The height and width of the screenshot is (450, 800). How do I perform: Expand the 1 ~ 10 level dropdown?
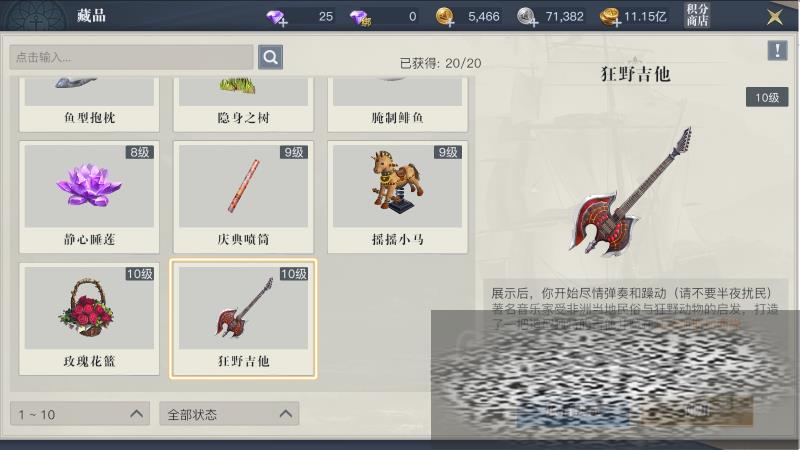coord(80,414)
